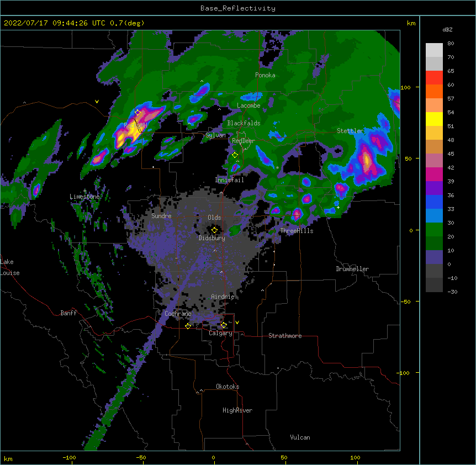
Task: Click the HighRiver town label
Action: pyautogui.click(x=237, y=410)
